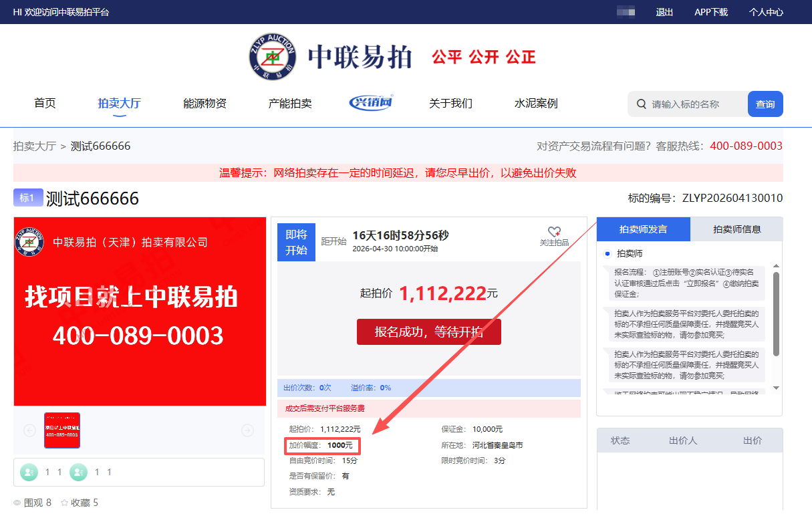
Task: Click 标的编号 ZLYP202604130010 text
Action: [705, 198]
